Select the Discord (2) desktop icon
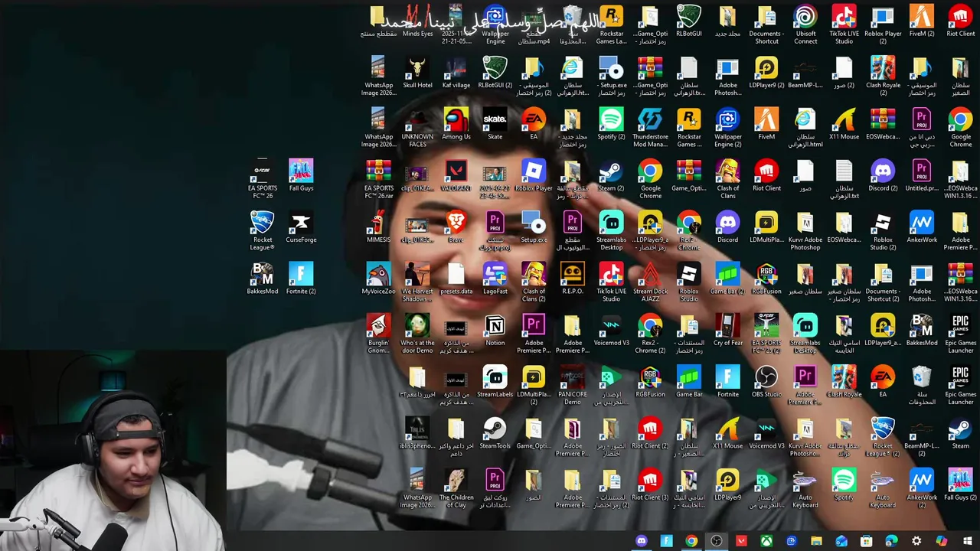Viewport: 980px width, 551px height. [x=883, y=175]
